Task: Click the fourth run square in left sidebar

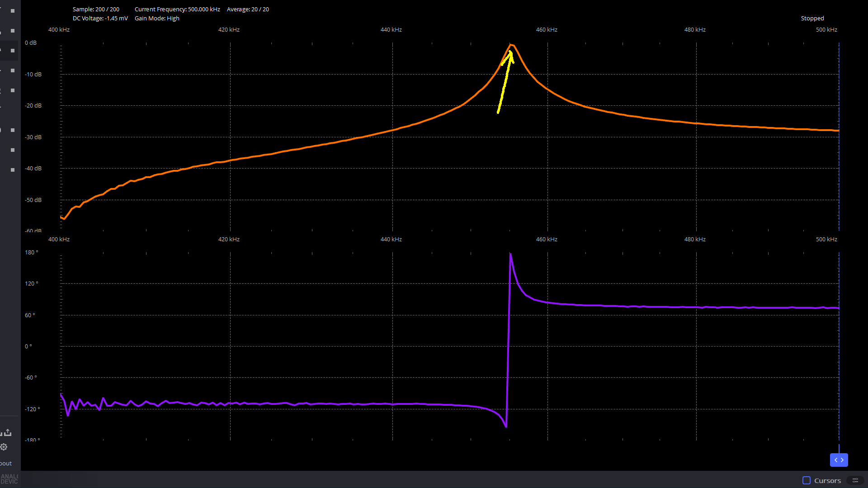Action: [13, 70]
